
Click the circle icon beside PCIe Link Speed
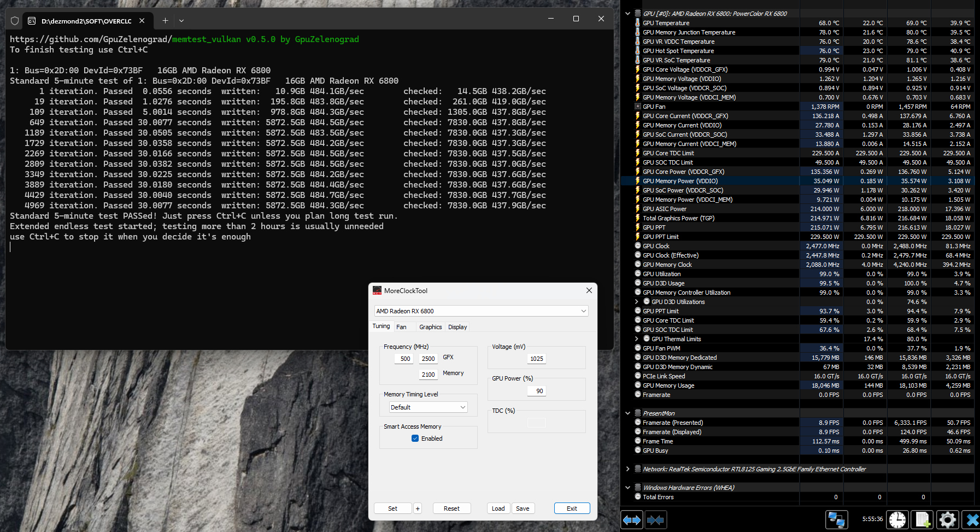tap(637, 376)
